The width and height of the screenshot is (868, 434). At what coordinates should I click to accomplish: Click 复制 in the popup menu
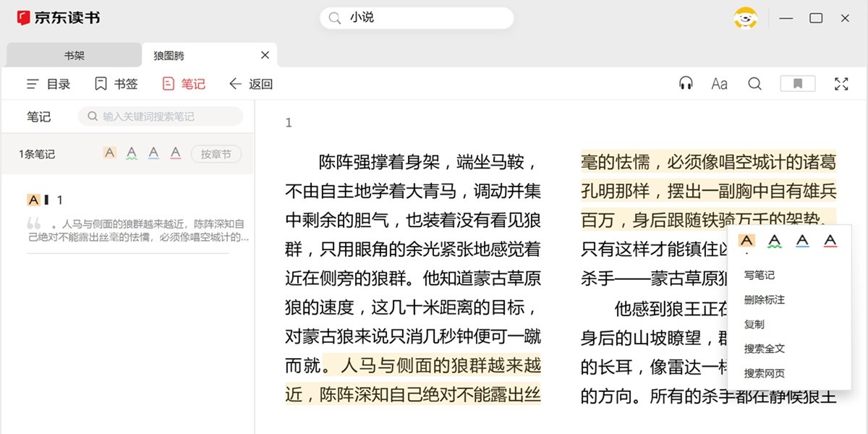click(x=754, y=324)
